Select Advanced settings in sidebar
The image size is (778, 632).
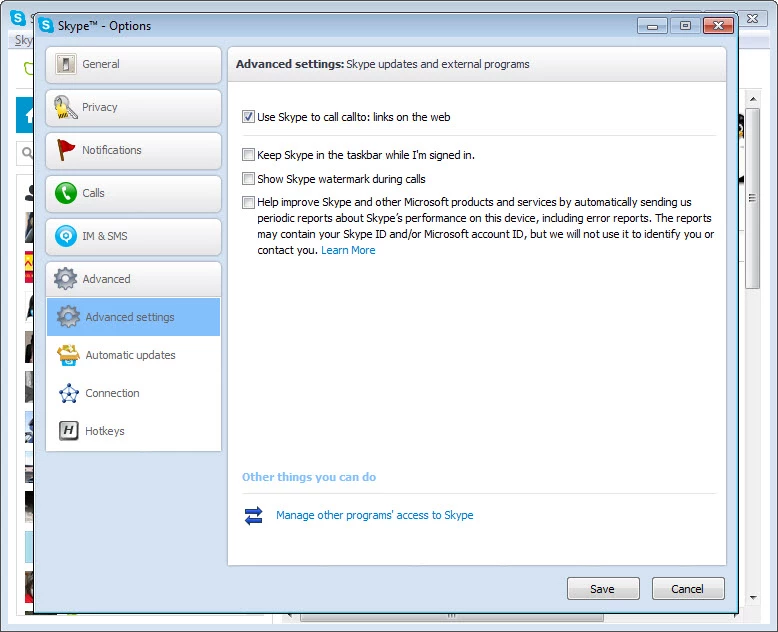(130, 318)
